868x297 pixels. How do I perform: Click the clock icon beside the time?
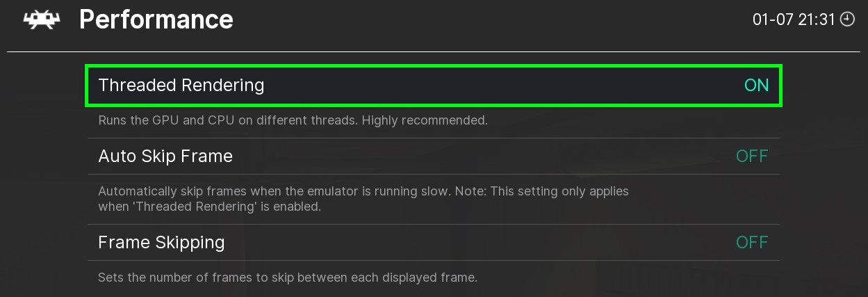coord(847,19)
